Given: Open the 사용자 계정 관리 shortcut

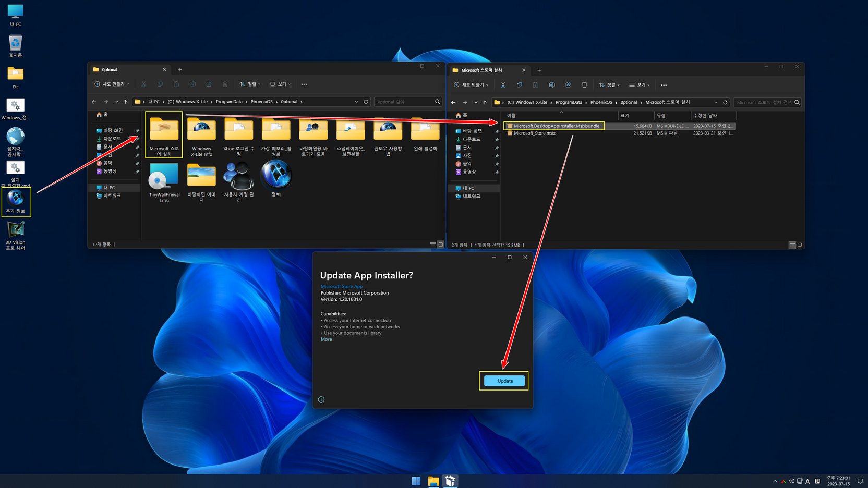Looking at the screenshot, I should pos(239,182).
